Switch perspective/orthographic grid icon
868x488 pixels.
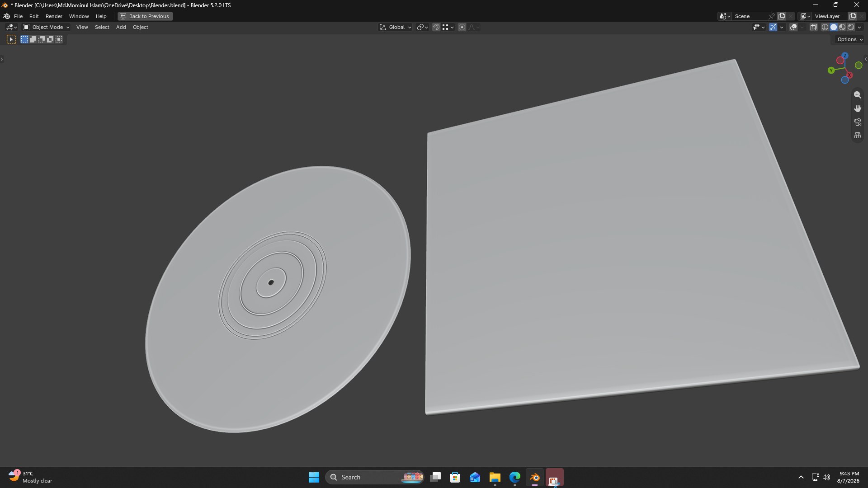click(x=857, y=136)
